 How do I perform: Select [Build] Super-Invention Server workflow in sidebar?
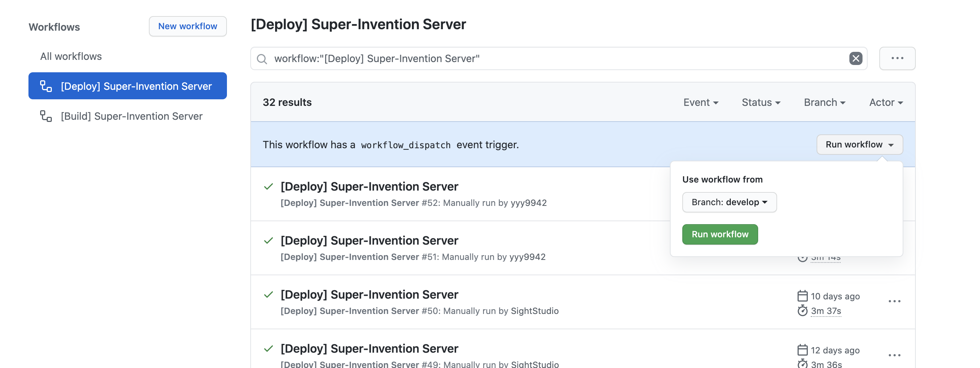pyautogui.click(x=127, y=116)
